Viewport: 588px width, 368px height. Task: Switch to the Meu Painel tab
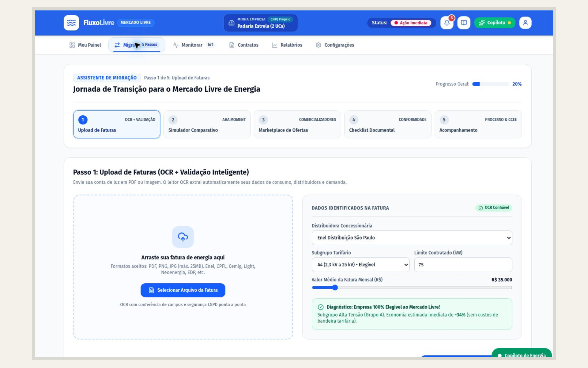click(x=85, y=45)
